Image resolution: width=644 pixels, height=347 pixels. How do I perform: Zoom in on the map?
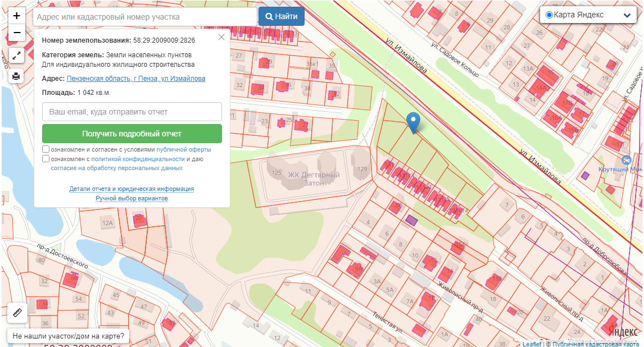click(x=17, y=16)
